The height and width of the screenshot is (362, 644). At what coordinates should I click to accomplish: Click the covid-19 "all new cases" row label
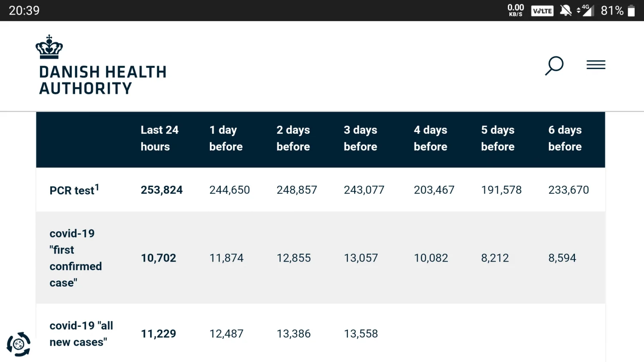pyautogui.click(x=81, y=334)
